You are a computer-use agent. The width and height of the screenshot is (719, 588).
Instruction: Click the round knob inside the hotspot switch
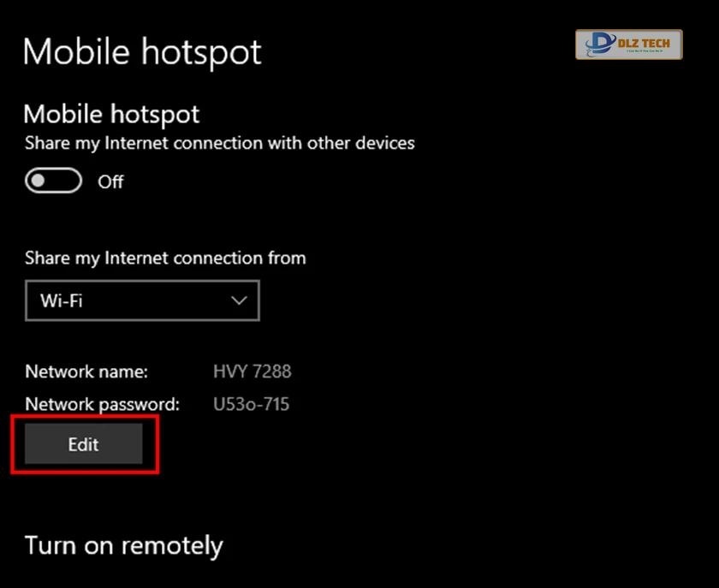[x=39, y=181]
